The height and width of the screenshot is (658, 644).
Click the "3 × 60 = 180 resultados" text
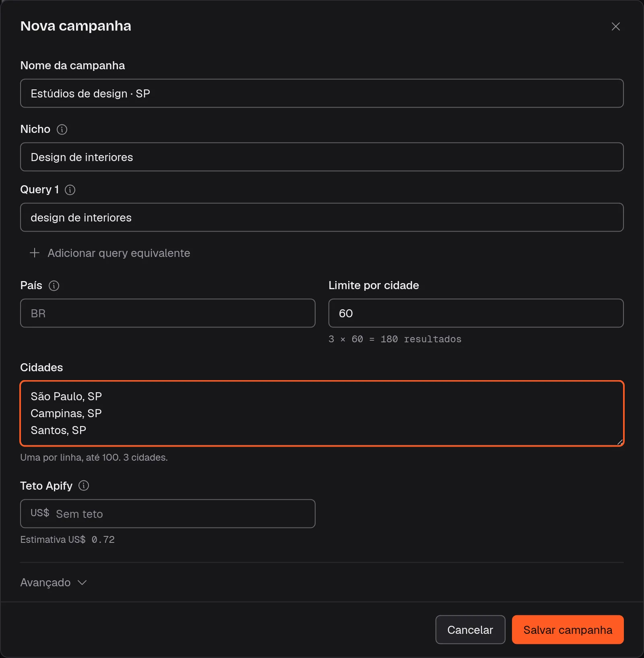click(395, 339)
